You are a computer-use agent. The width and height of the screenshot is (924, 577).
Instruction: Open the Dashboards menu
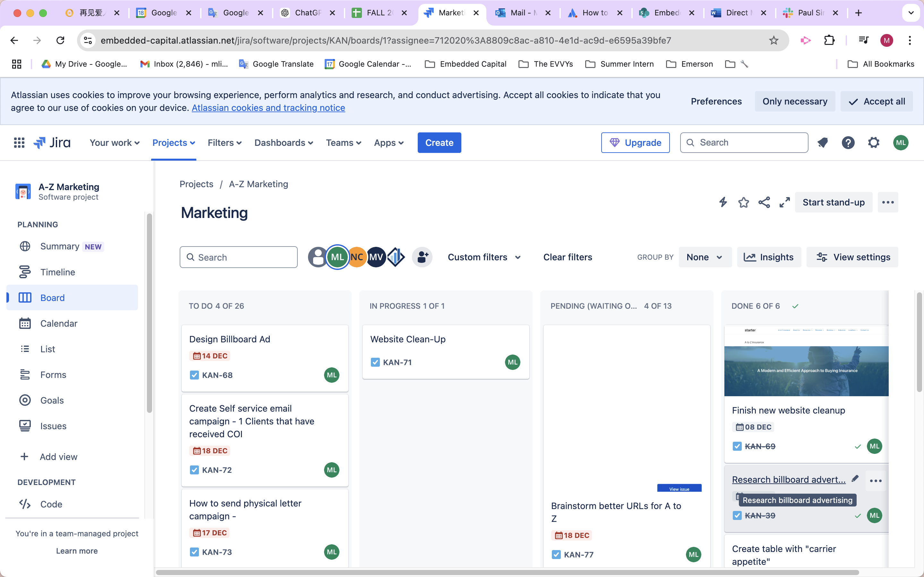[x=283, y=142]
